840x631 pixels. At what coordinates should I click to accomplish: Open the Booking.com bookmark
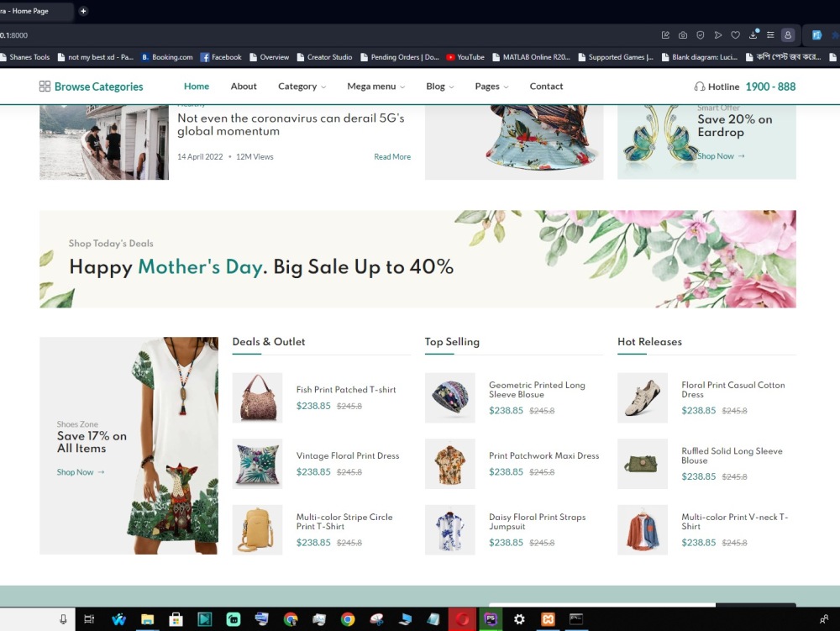click(166, 57)
